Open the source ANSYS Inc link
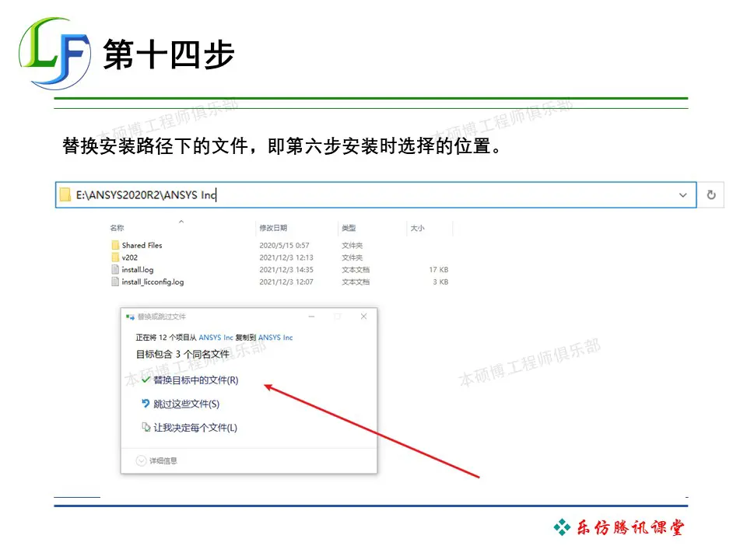Screen dimensions: 747x560 click(216, 338)
